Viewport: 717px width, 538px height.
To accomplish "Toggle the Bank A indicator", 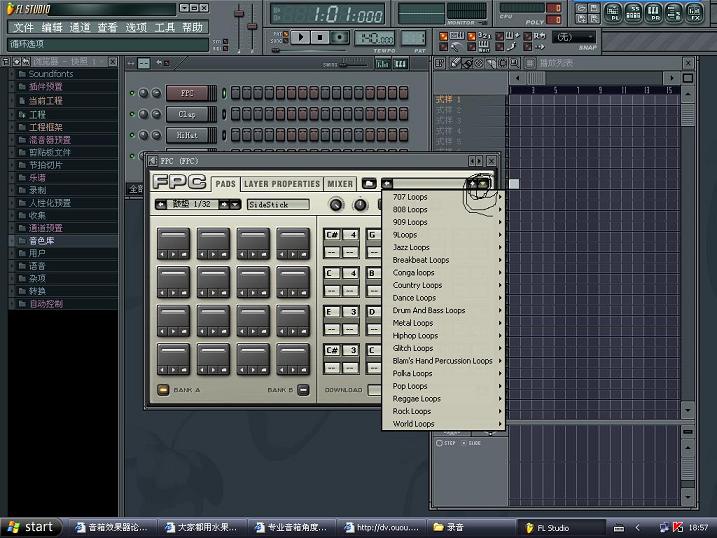I will click(163, 390).
